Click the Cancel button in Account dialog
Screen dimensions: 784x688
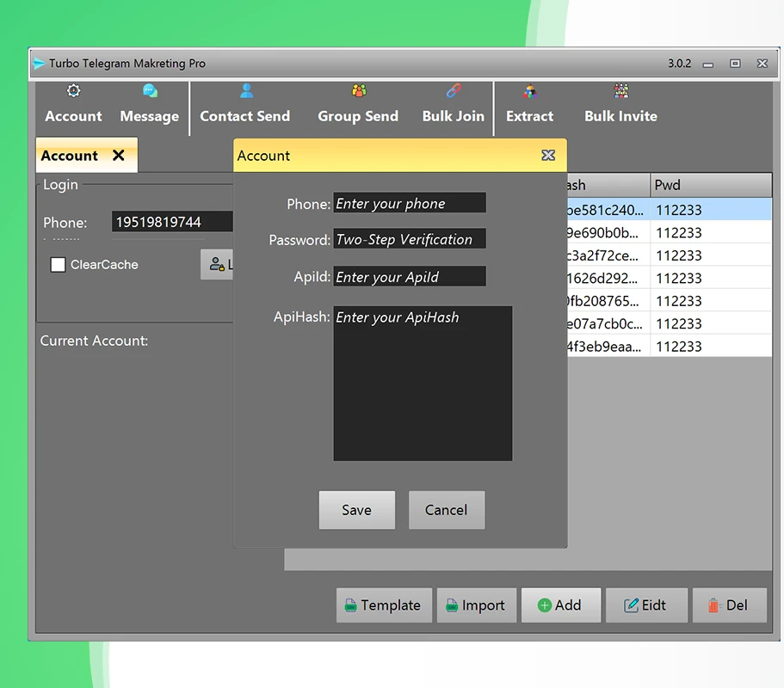[x=447, y=510]
